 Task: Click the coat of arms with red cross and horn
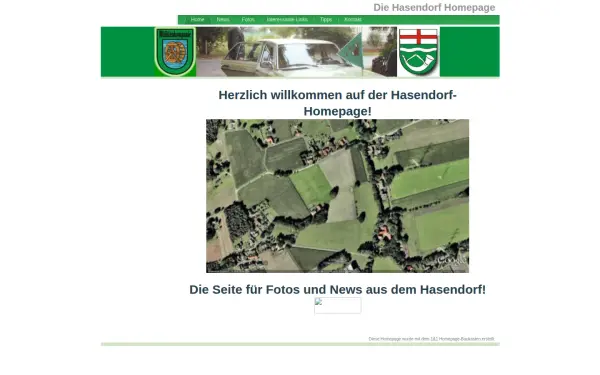point(418,52)
